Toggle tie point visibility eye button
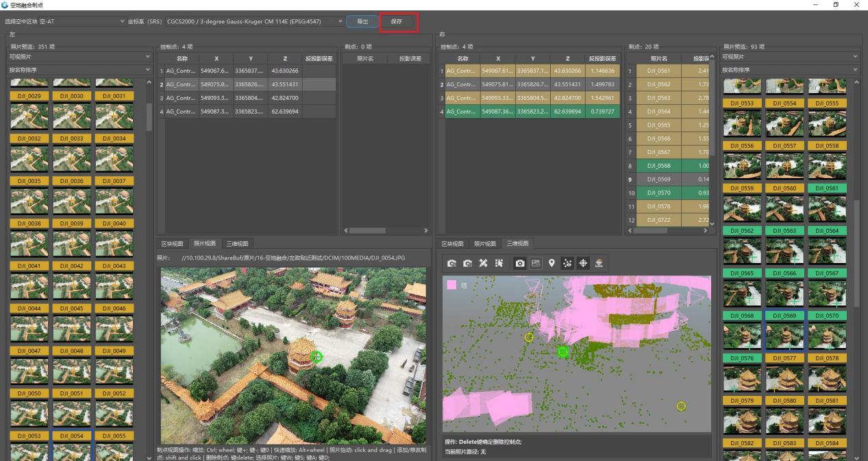The image size is (868, 461). click(x=567, y=263)
